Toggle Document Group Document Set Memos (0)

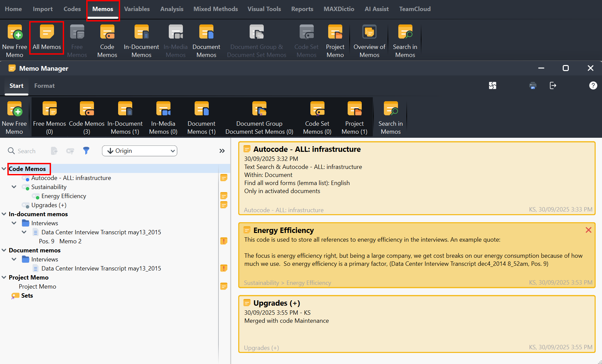(x=259, y=118)
